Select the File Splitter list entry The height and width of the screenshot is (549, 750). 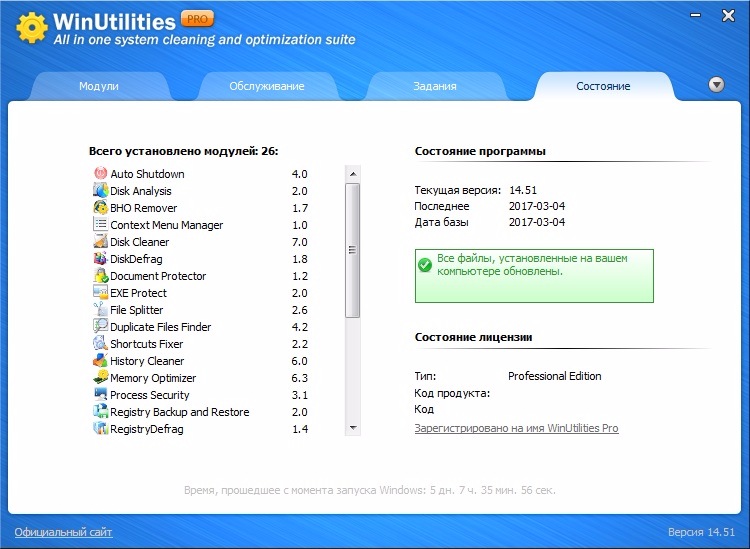[x=200, y=310]
